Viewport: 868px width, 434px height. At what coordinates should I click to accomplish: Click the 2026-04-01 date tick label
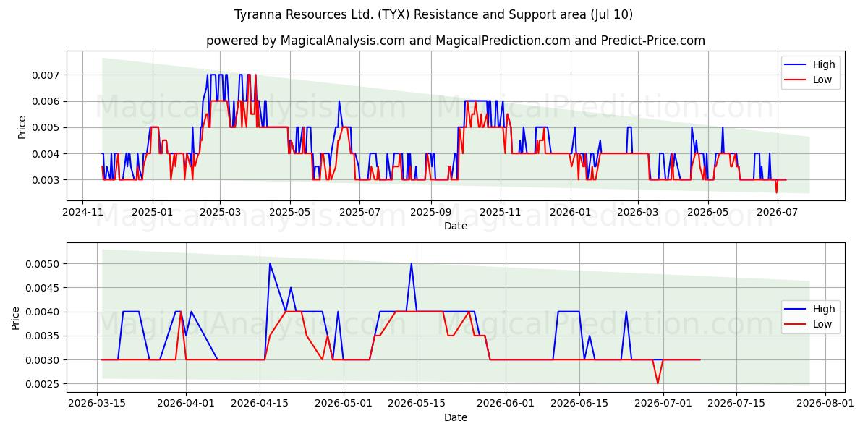click(186, 404)
